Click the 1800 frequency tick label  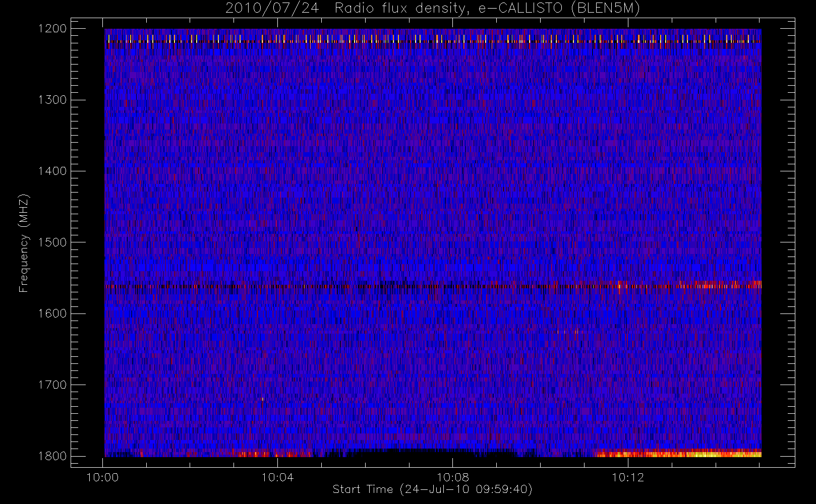52,456
